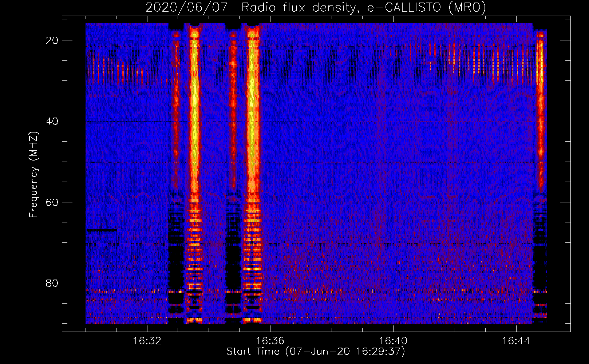
Task: Click the '16:36' time tick label
Action: 270,341
